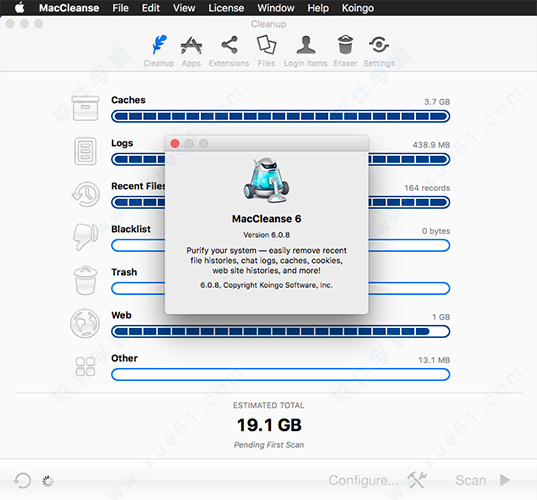This screenshot has height=500, width=537.
Task: Go to Login Items section
Action: [305, 51]
